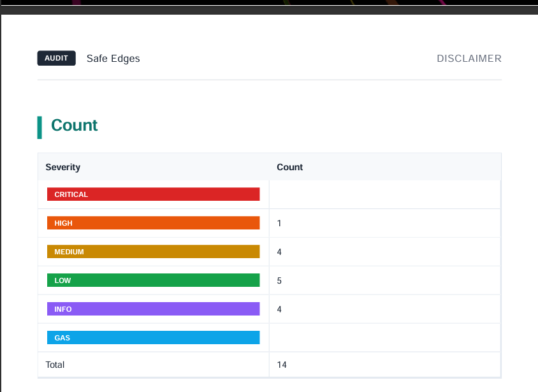Select the LOW row count value 5
Image resolution: width=538 pixels, height=392 pixels.
coord(279,280)
